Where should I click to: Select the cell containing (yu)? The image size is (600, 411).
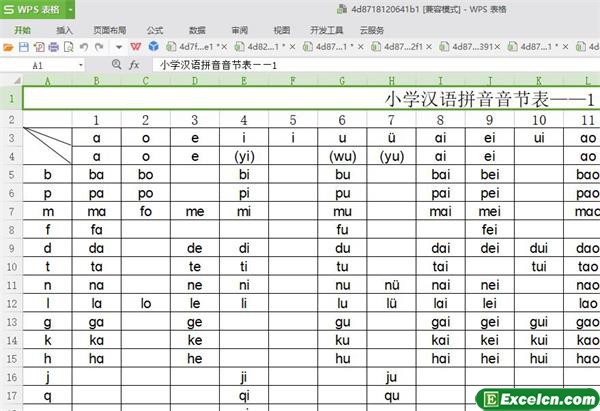pyautogui.click(x=391, y=156)
